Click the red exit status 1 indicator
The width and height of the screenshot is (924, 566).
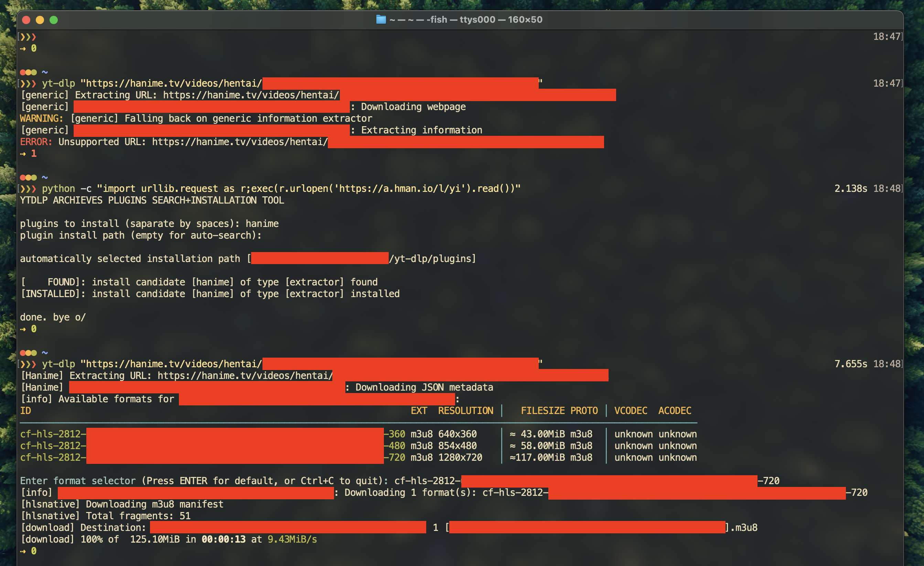[33, 153]
